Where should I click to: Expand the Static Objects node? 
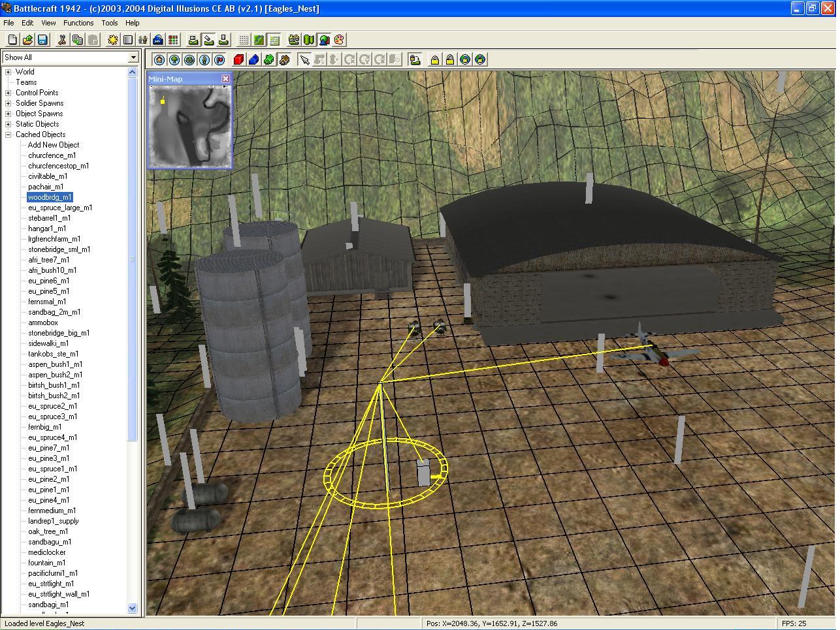click(x=8, y=124)
